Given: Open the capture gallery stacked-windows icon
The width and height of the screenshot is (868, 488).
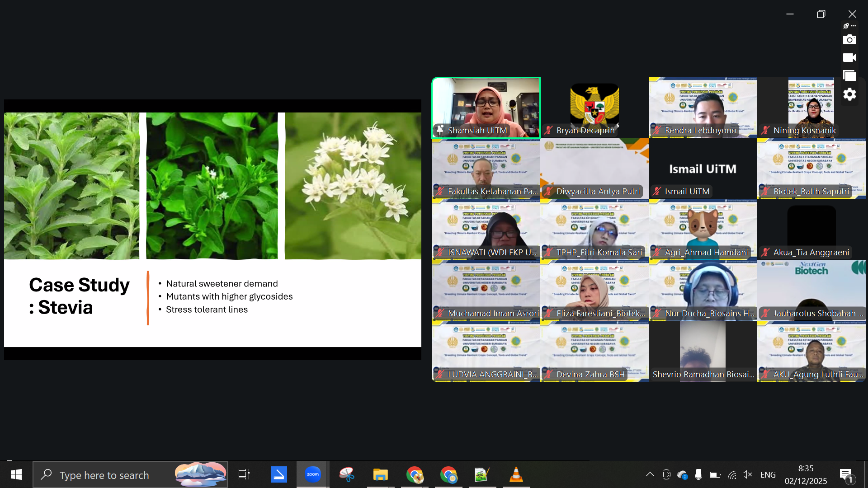Looking at the screenshot, I should [x=849, y=76].
